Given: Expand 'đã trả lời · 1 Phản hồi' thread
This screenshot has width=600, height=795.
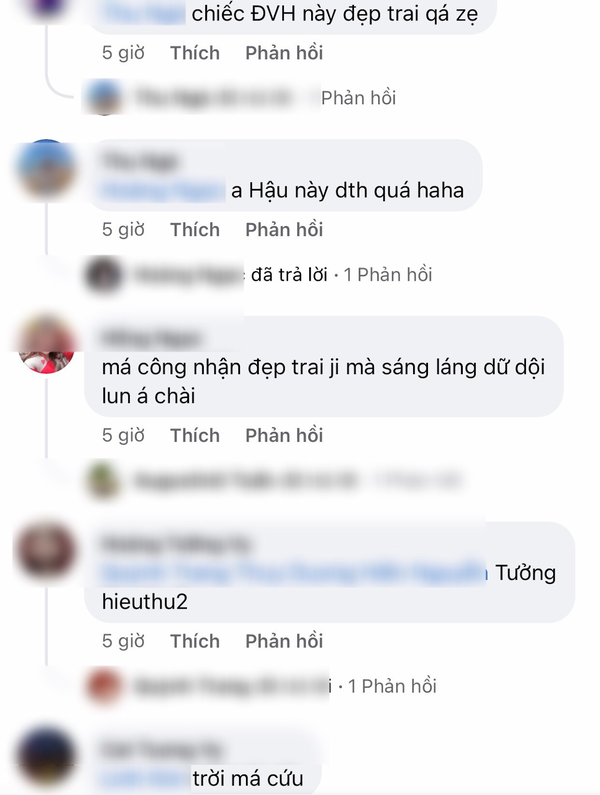Looking at the screenshot, I should pos(341,275).
